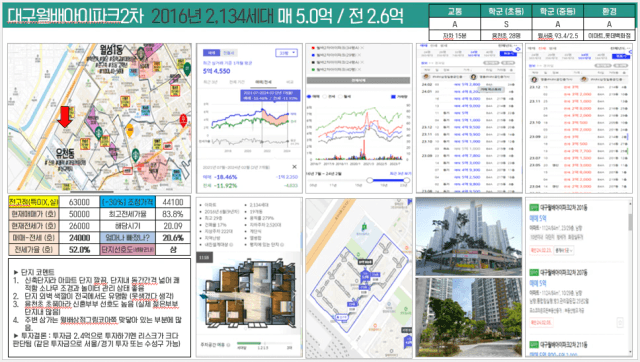Screen dimensions: 640x362
Task: Click small icon beside 확인 24.02.05 listing
Action: [x=620, y=322]
